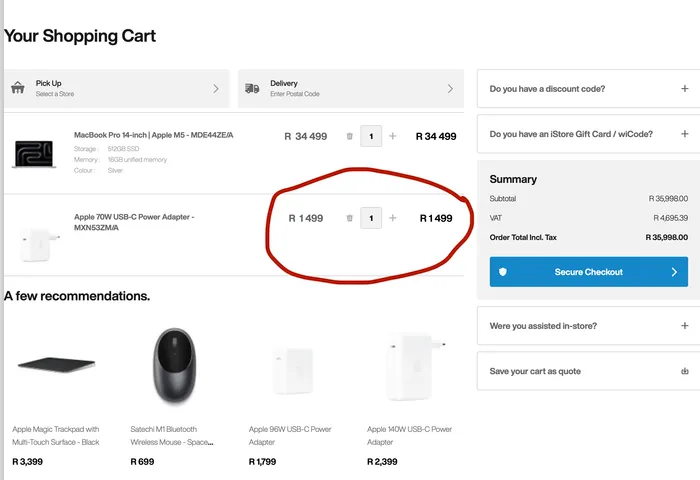Expand the iStore Gift Card / wiCode section

point(684,133)
